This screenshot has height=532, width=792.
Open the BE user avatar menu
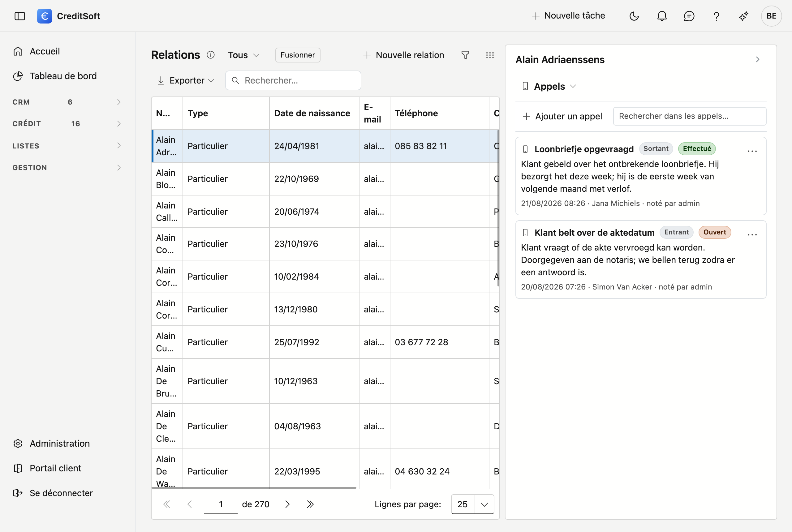[x=771, y=16]
